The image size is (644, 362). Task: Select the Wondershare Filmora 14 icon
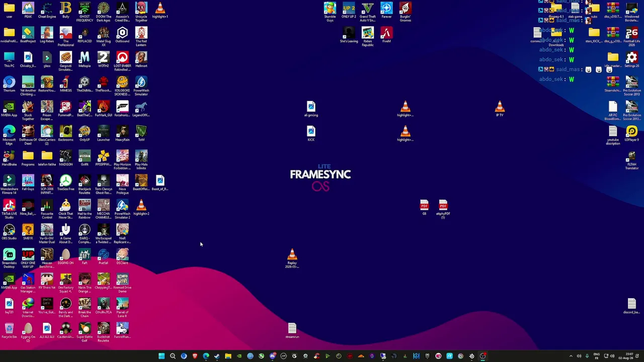click(9, 185)
